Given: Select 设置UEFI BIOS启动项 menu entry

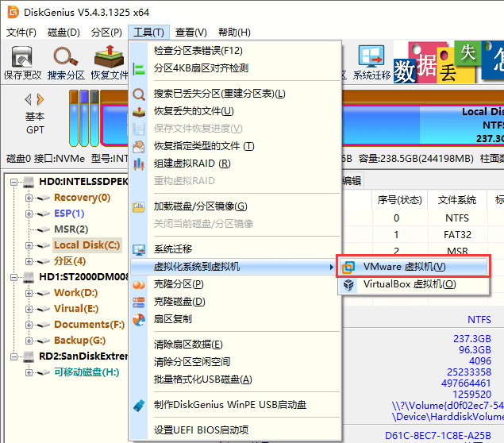Looking at the screenshot, I should (235, 430).
